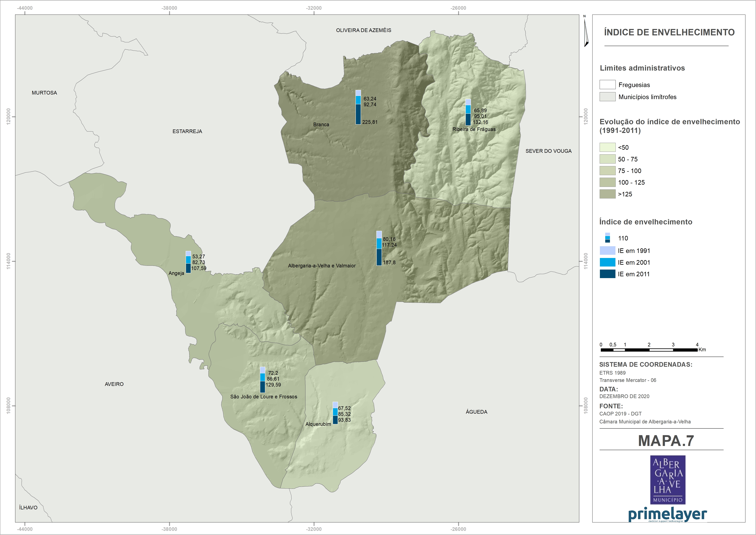Click the MAPA.7 heading
The width and height of the screenshot is (756, 535).
click(666, 441)
